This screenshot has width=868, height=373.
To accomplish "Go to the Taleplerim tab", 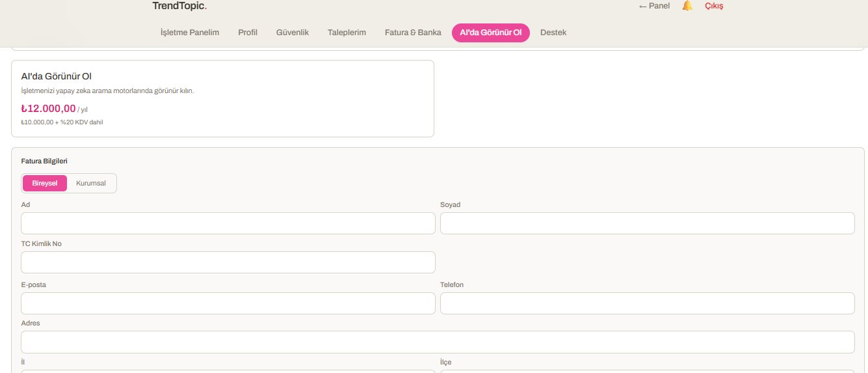I will (347, 33).
